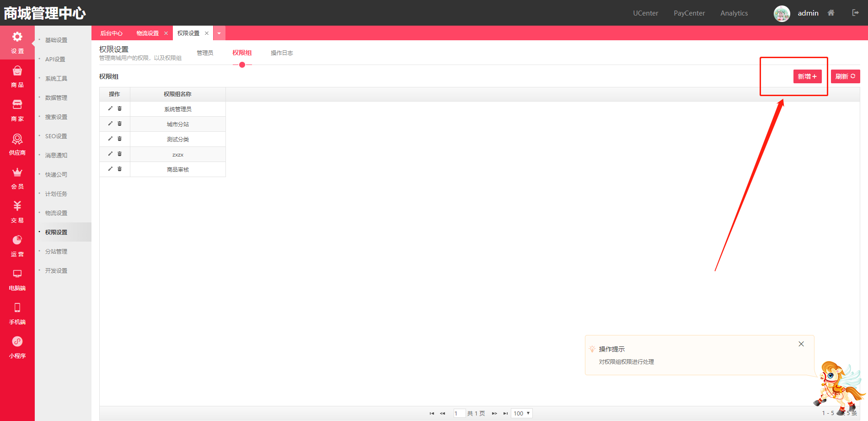
Task: Click the 商城管理中心 logo title
Action: [x=45, y=13]
